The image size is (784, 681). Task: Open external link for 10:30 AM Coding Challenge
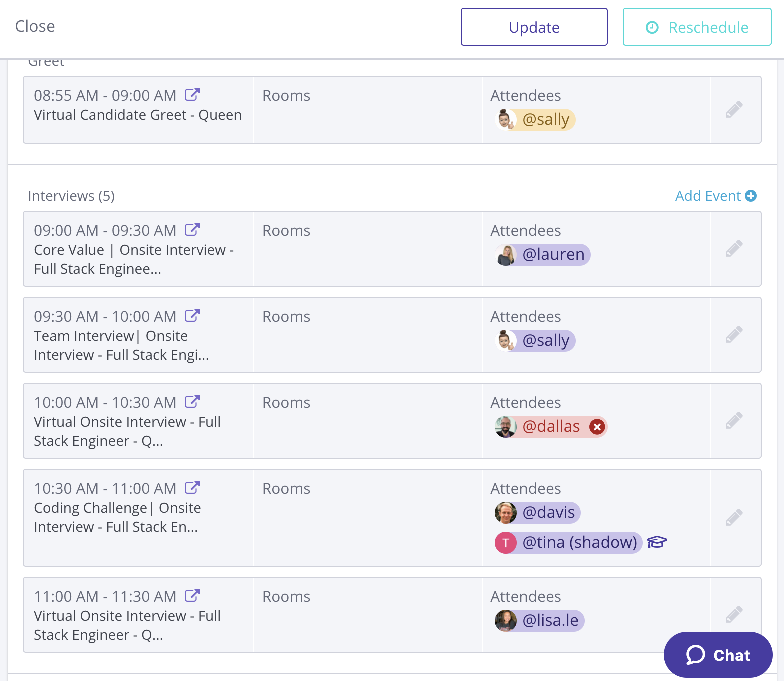click(x=192, y=487)
